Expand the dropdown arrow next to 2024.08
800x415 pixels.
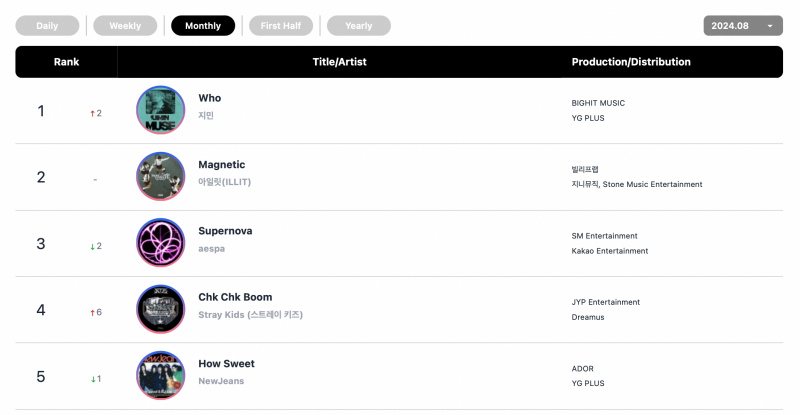770,26
